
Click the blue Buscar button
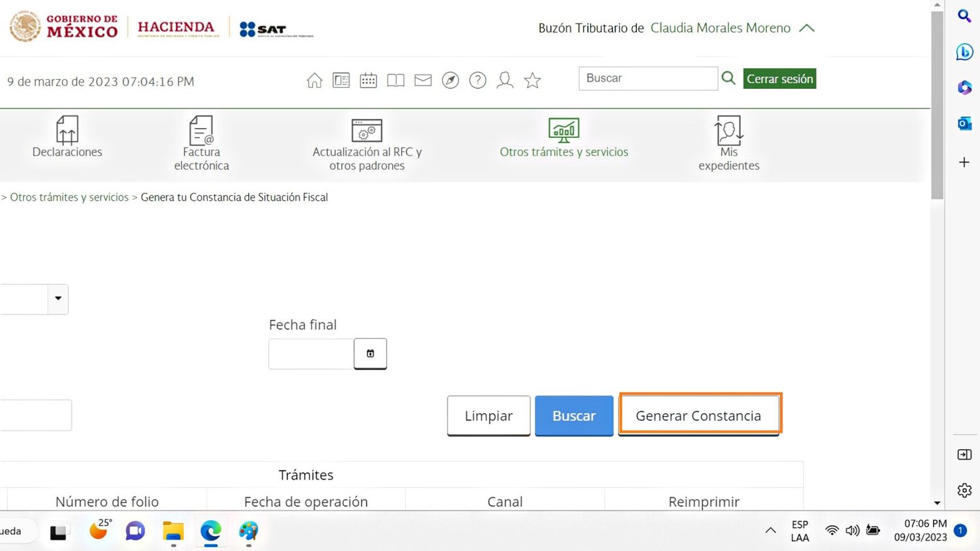click(574, 416)
